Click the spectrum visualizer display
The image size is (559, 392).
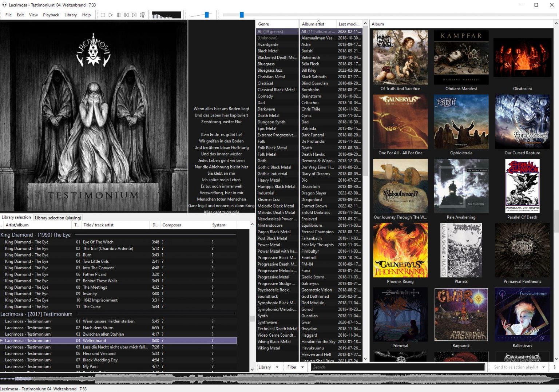tap(166, 15)
